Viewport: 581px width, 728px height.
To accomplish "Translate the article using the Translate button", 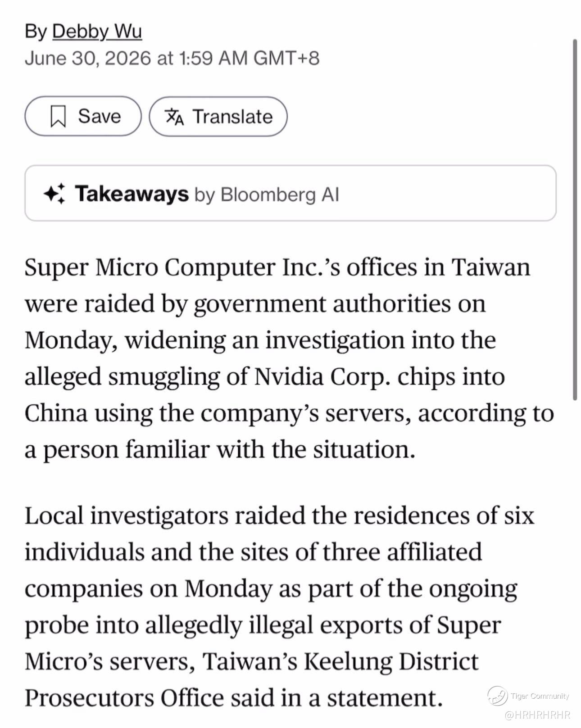I will 218,116.
